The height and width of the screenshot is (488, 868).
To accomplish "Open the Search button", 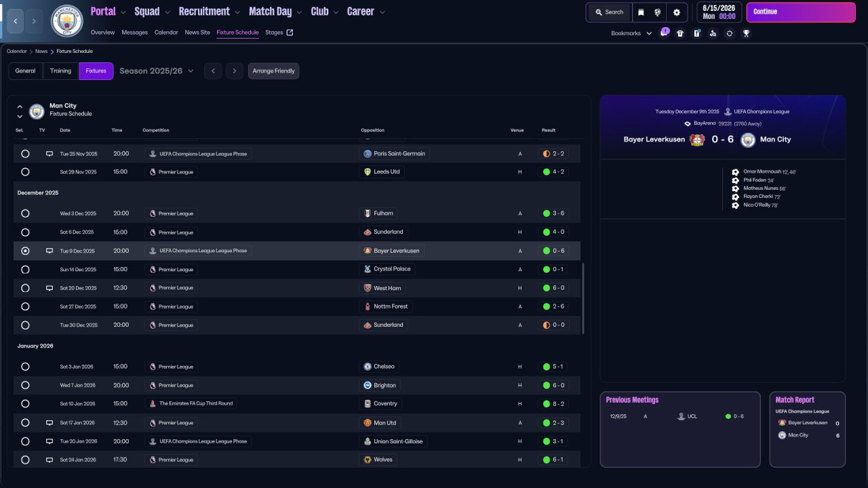I will tap(609, 12).
